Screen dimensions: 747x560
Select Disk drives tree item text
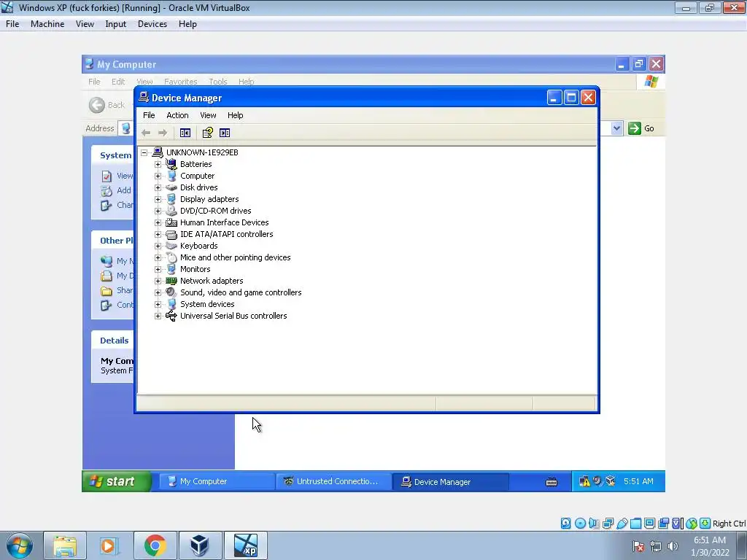pos(198,187)
